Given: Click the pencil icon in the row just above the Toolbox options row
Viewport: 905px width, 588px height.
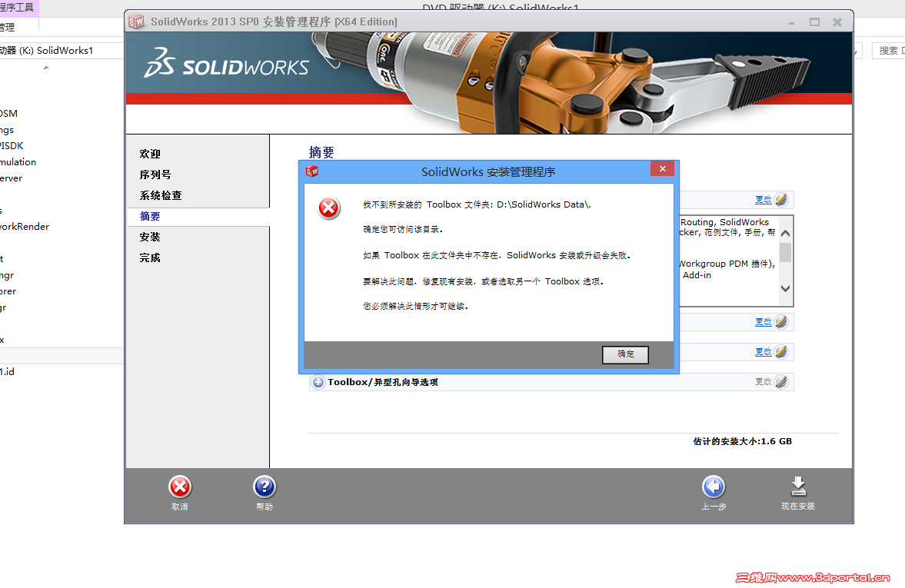Looking at the screenshot, I should [x=781, y=352].
